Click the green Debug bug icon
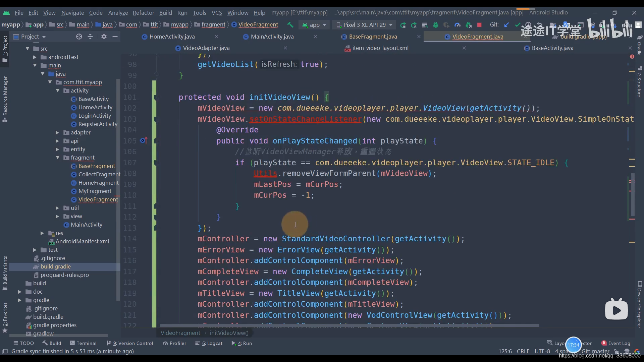 coord(436,25)
